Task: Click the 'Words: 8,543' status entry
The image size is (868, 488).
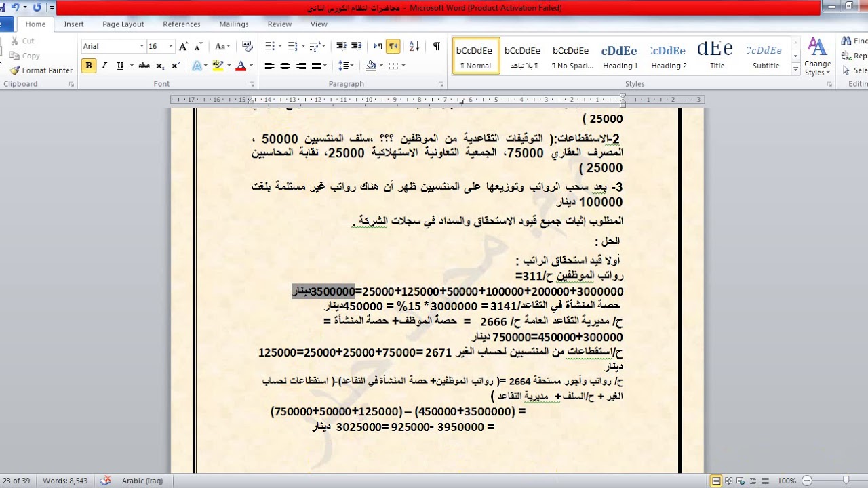Action: (x=65, y=481)
